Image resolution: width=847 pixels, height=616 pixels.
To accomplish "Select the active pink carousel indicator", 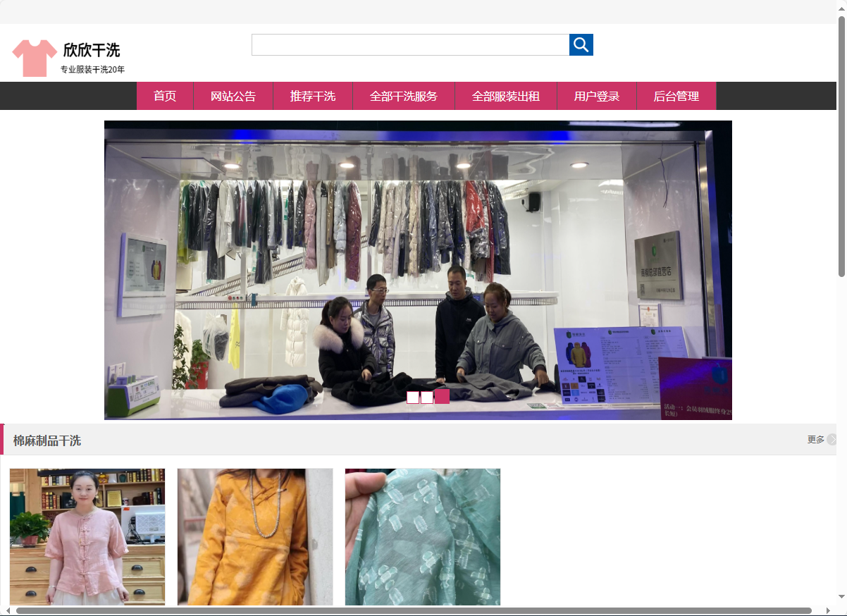I will 442,396.
